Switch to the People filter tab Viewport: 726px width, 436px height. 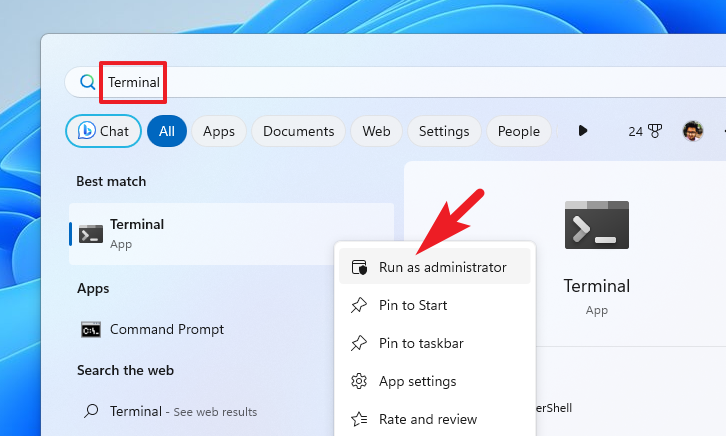pos(519,131)
